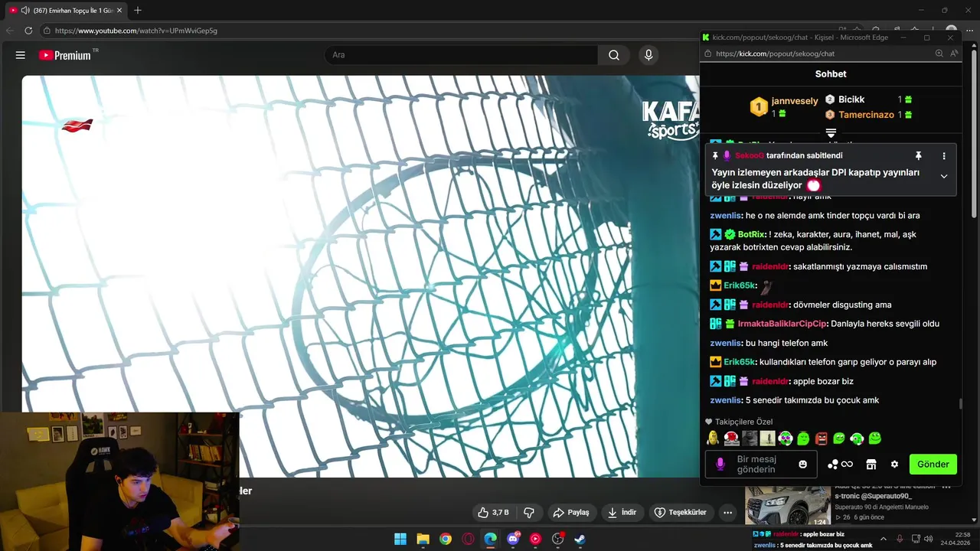Image resolution: width=980 pixels, height=551 pixels.
Task: Click the purple microphone in chat input
Action: click(720, 464)
